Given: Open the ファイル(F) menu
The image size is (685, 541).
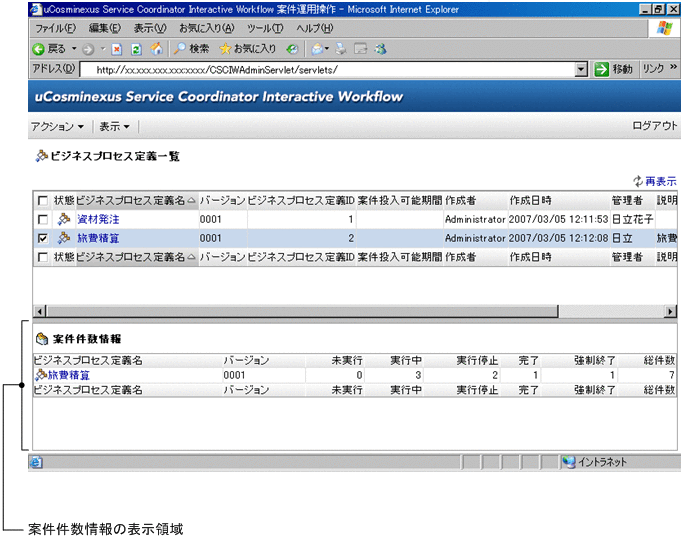Looking at the screenshot, I should [x=55, y=28].
